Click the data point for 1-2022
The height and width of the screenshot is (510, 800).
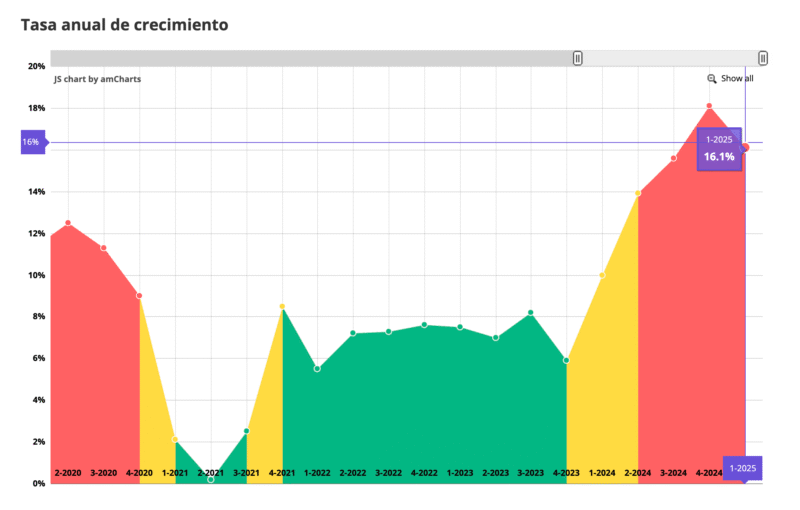(x=317, y=368)
